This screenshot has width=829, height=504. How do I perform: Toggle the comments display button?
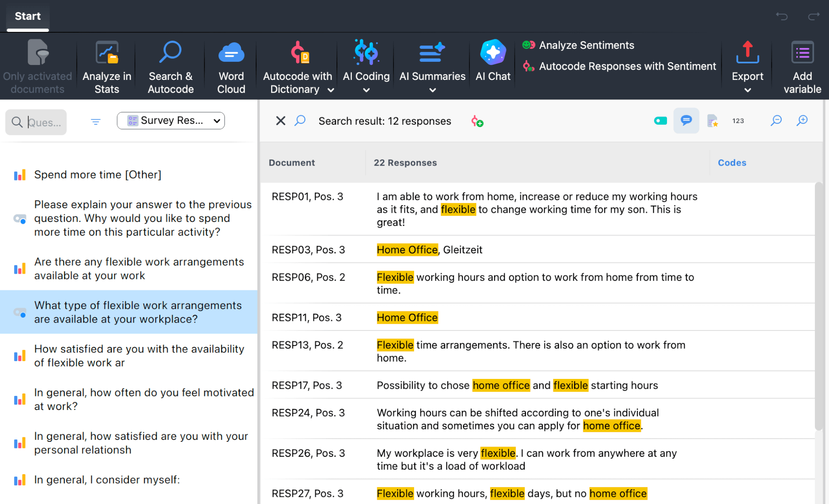(x=686, y=121)
